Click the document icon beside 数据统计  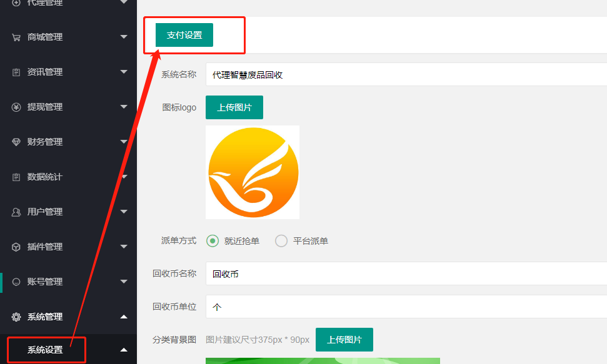pos(16,177)
